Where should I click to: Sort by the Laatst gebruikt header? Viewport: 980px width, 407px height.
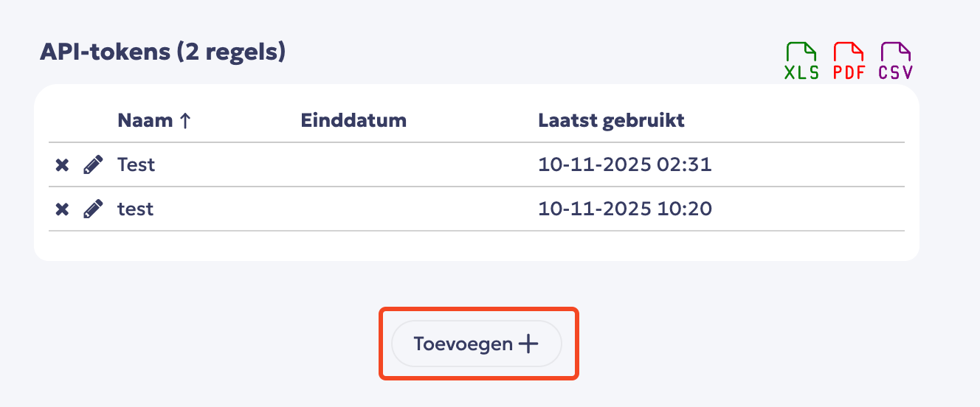(611, 120)
